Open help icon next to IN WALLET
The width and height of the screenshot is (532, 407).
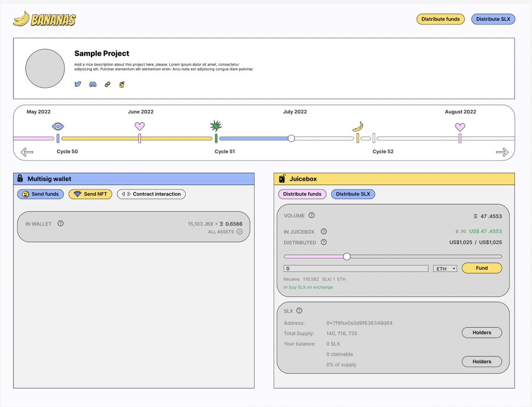click(x=61, y=223)
